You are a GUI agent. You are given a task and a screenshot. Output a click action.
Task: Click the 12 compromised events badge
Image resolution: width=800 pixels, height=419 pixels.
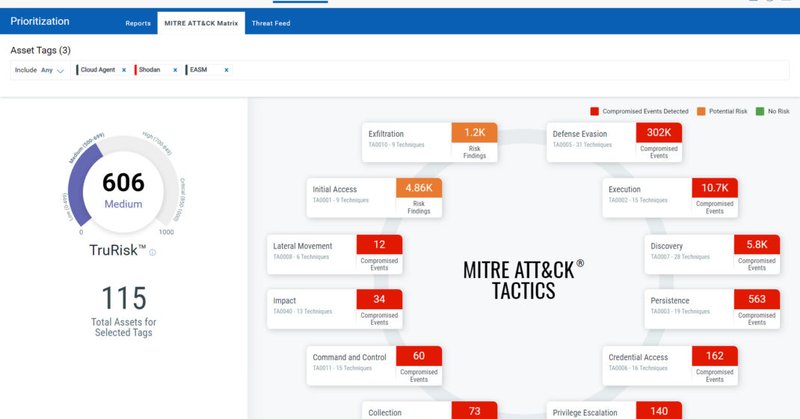[x=379, y=244]
